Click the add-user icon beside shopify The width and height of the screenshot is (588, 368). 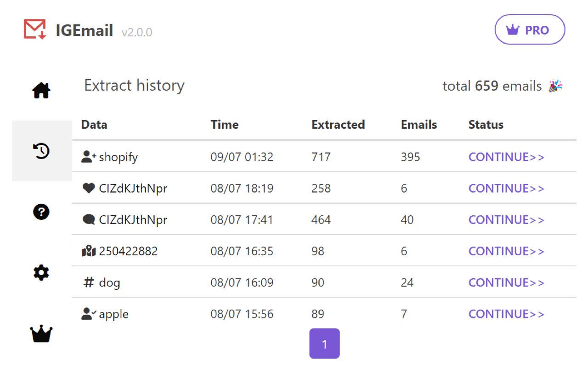[x=88, y=157]
